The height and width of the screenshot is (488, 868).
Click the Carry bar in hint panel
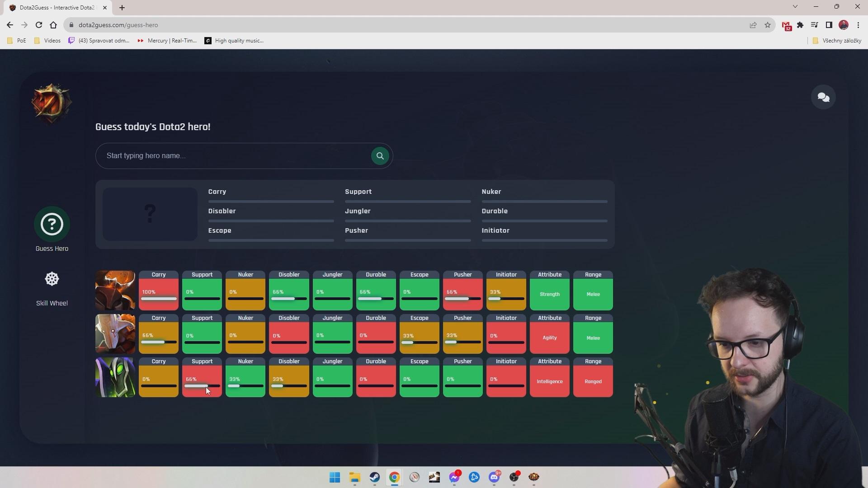click(x=271, y=202)
